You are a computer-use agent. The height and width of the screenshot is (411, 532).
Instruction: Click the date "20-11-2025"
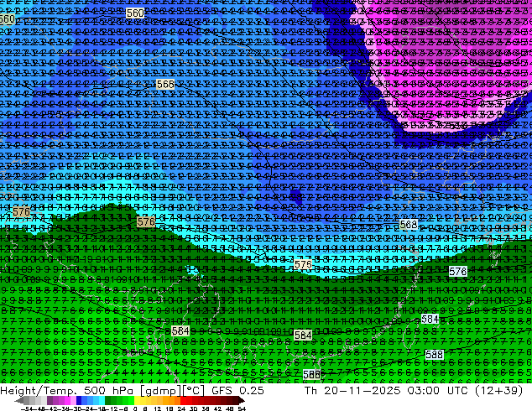(362, 391)
